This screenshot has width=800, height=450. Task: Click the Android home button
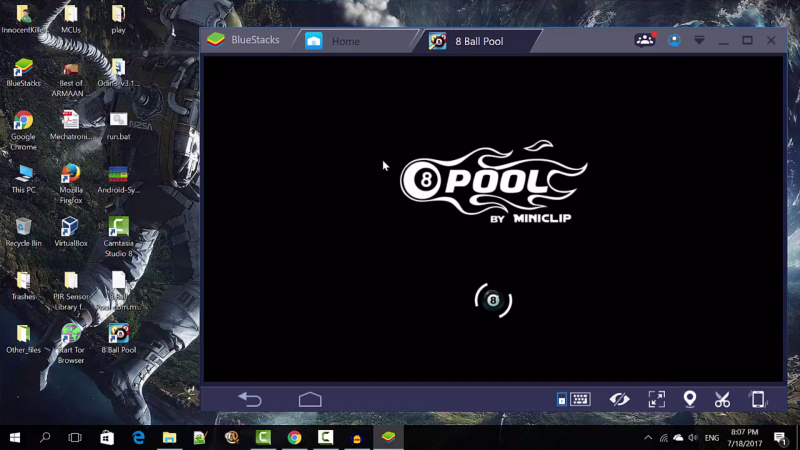coord(310,399)
